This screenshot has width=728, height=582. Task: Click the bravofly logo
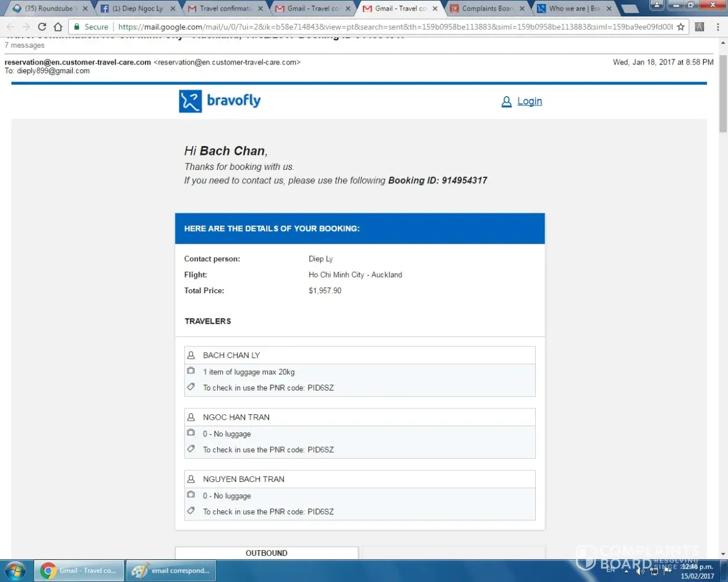click(x=220, y=101)
